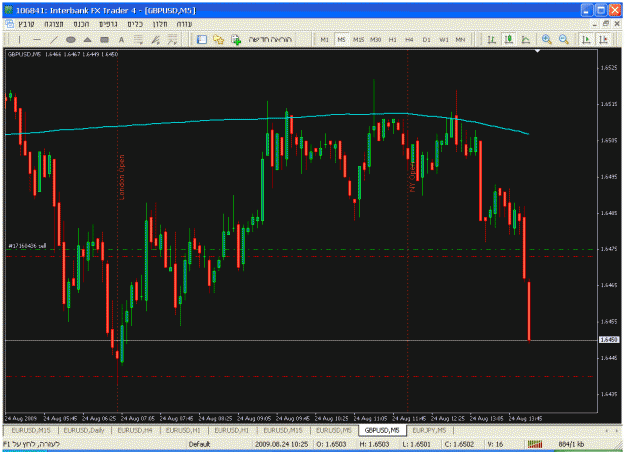Open the Tools menu (כלים)
This screenshot has height=452, width=625.
(x=135, y=24)
